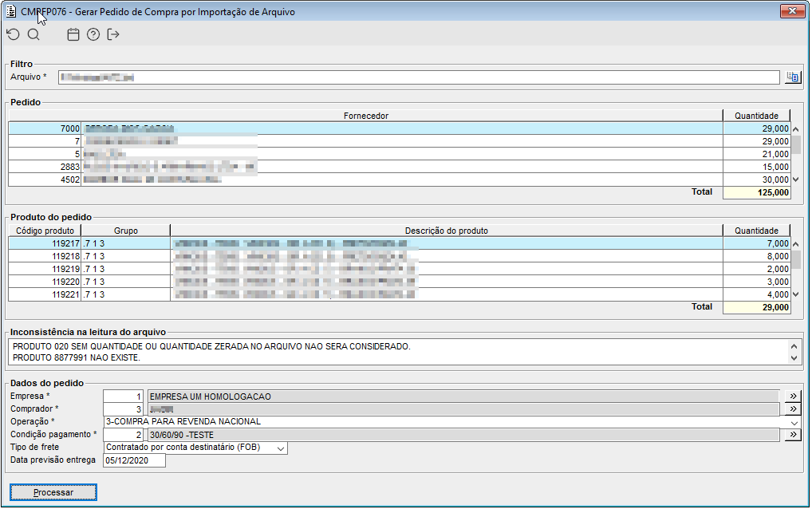Select product row 119221
The image size is (812, 509).
(x=400, y=294)
